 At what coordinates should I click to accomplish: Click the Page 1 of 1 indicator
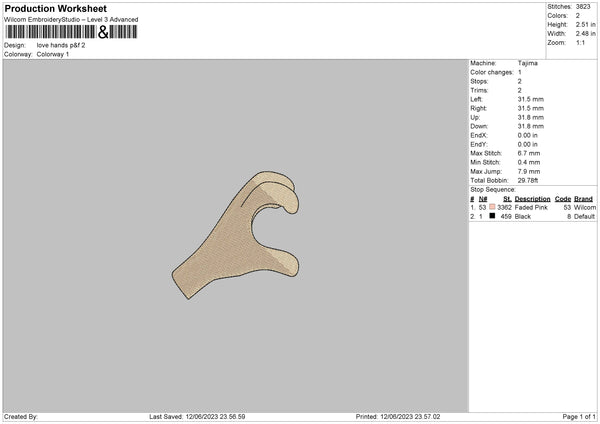579,416
